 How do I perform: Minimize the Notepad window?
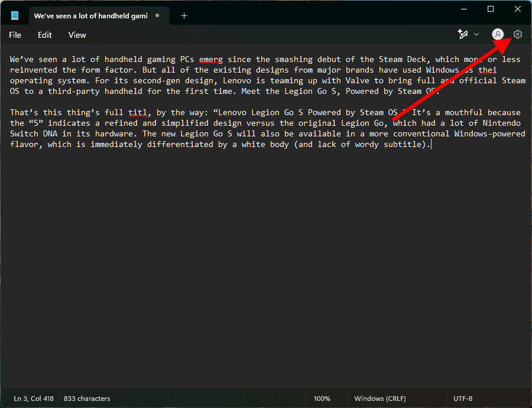pyautogui.click(x=463, y=9)
